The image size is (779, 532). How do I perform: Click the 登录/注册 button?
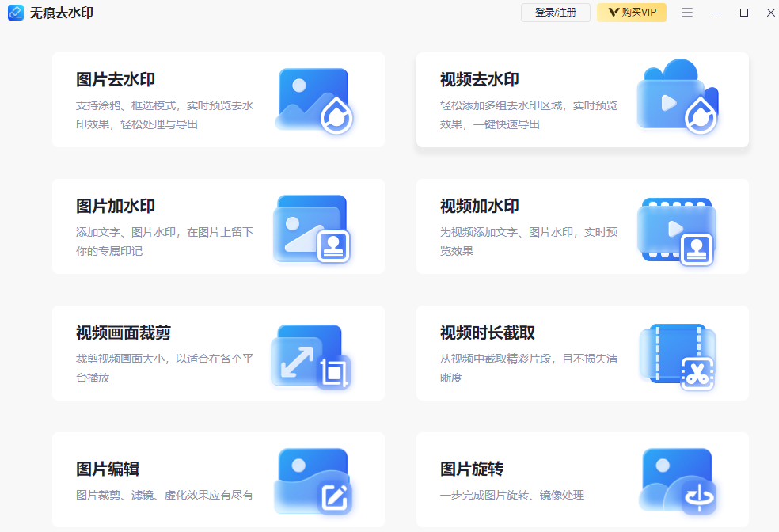tap(556, 13)
